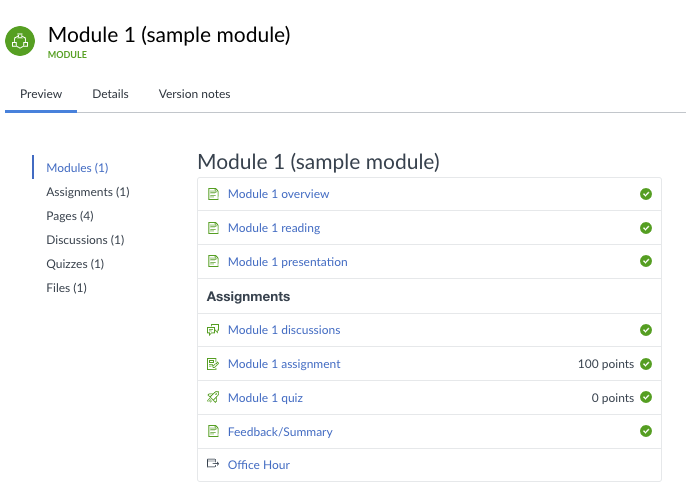Click page icon beside Module 1 reading

[x=212, y=228]
